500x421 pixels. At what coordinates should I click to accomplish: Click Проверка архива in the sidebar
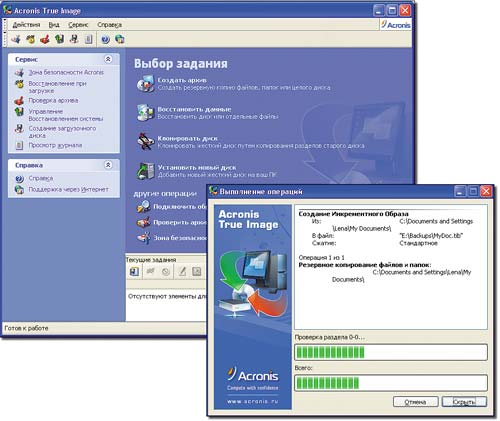[53, 100]
